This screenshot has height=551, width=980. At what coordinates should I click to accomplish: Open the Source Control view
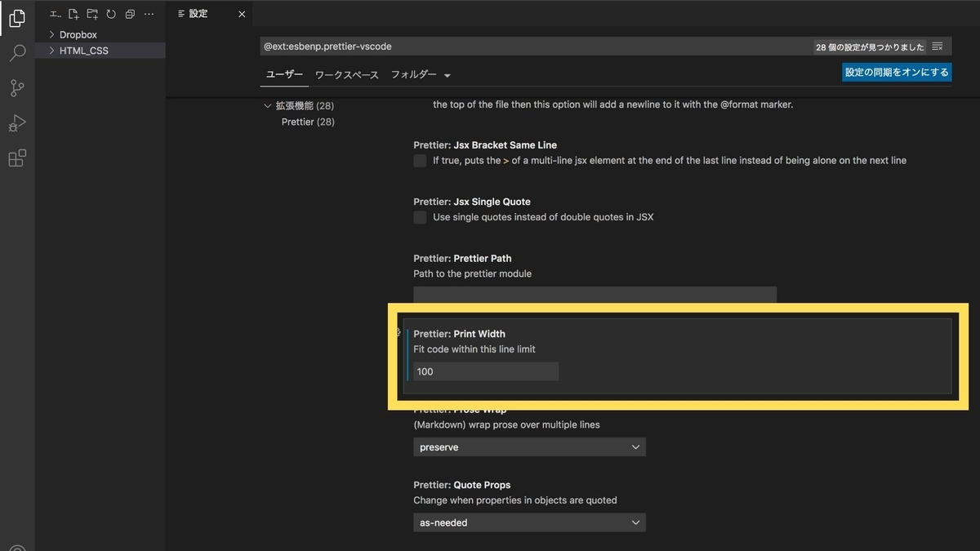tap(17, 88)
